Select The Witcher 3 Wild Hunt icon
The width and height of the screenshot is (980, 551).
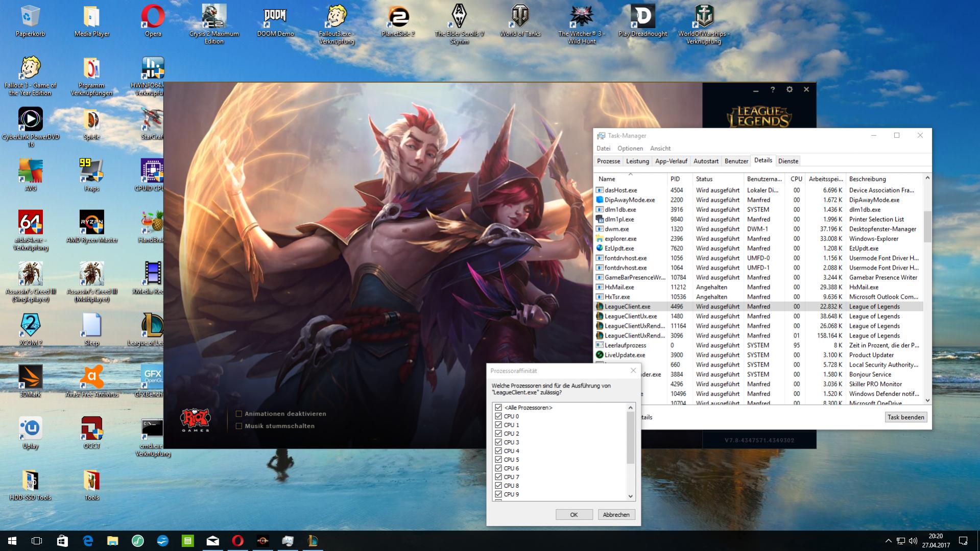click(581, 25)
